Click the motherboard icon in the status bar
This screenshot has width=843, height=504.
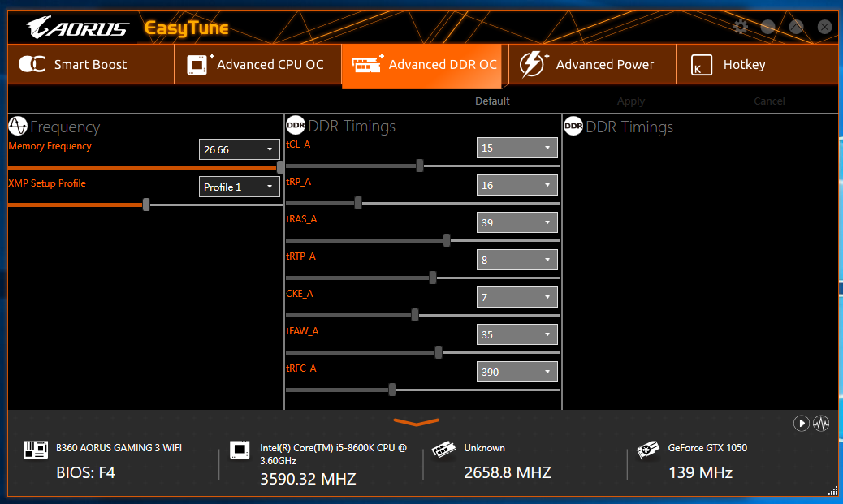click(36, 450)
